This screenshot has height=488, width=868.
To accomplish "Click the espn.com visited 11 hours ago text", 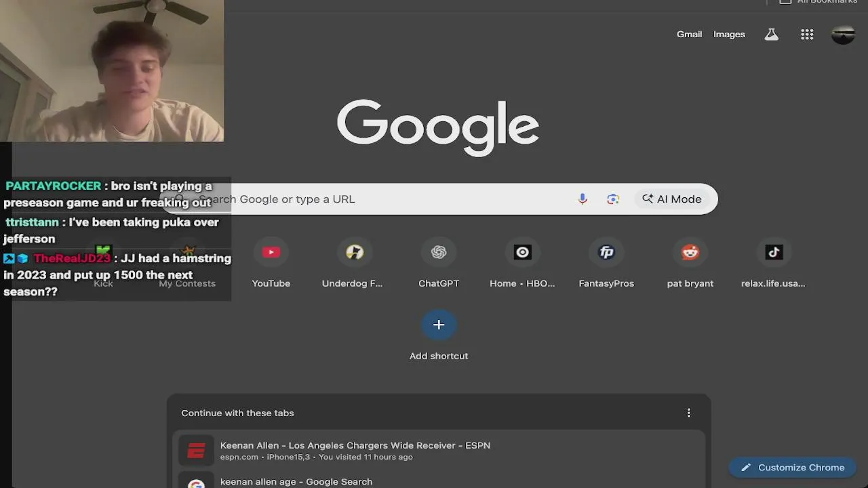I will pos(317,457).
